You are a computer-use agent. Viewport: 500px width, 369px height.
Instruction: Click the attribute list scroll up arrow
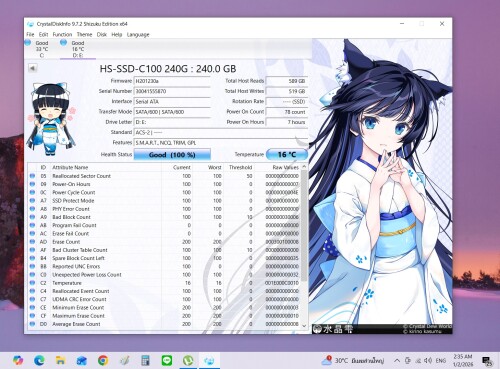tap(304, 166)
